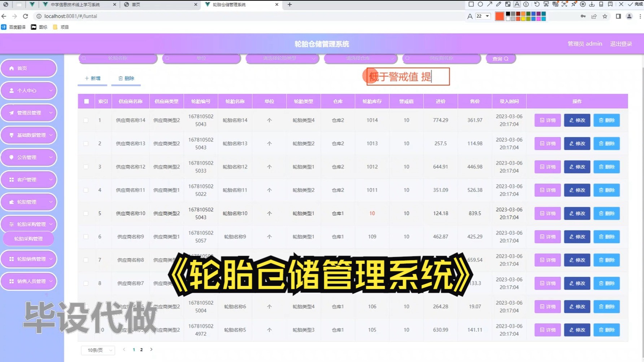Open the 10条/页 page size dropdown

point(98,350)
